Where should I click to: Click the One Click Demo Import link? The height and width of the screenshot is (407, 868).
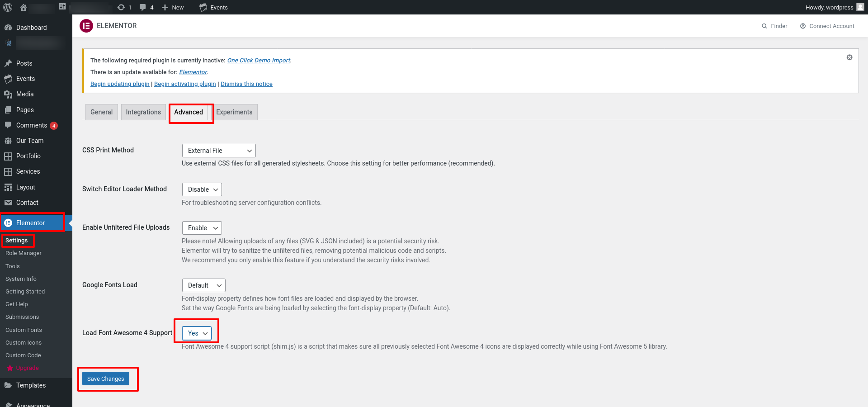(259, 60)
